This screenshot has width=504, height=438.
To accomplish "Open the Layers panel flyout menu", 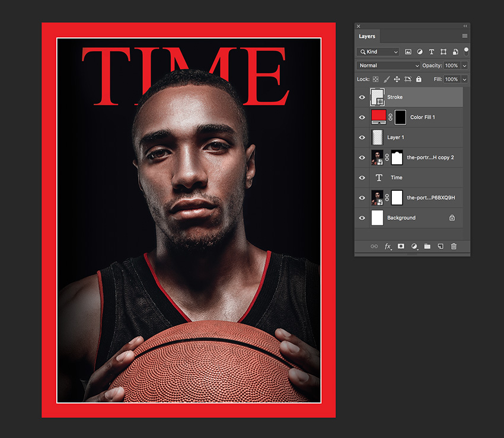I will click(465, 36).
